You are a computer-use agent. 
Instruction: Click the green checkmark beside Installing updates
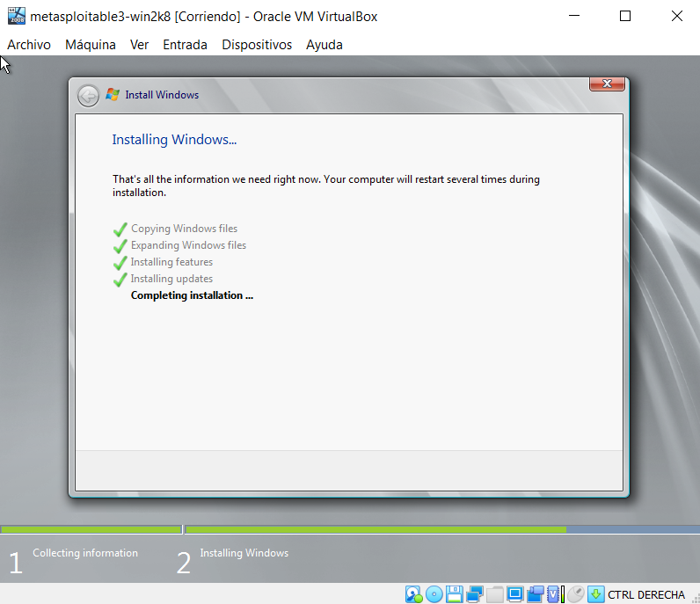tap(120, 280)
